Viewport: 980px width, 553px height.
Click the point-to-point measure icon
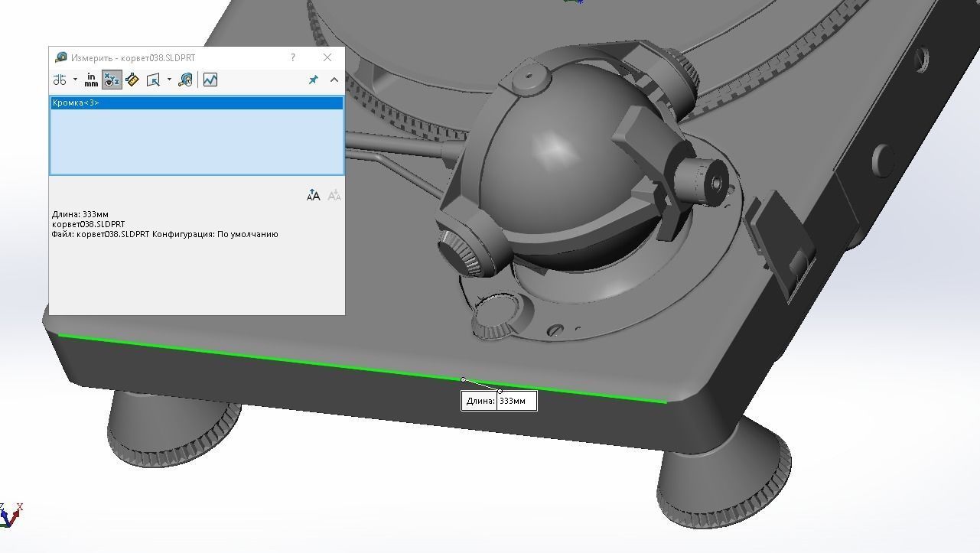(x=132, y=80)
